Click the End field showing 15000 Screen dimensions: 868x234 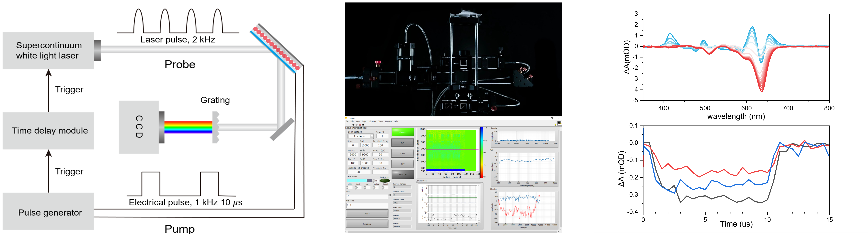click(365, 145)
